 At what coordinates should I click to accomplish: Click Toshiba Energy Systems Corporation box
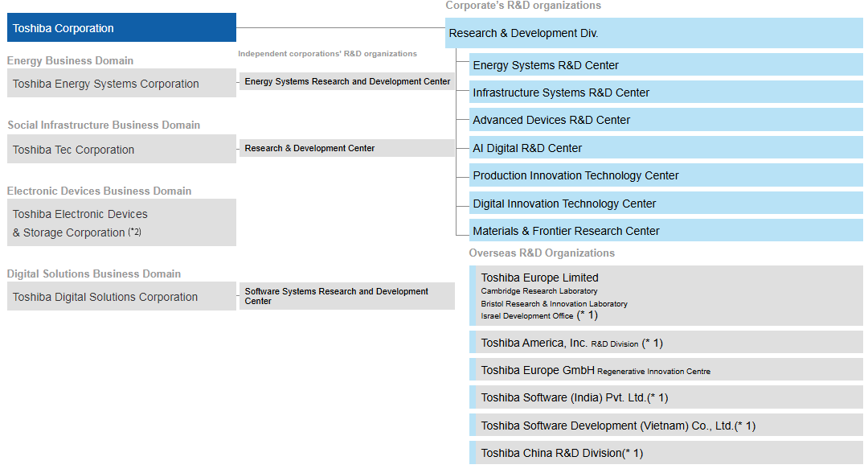click(121, 83)
